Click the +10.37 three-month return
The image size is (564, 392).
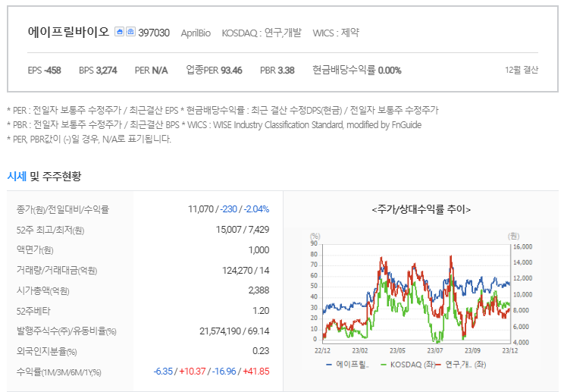[193, 371]
